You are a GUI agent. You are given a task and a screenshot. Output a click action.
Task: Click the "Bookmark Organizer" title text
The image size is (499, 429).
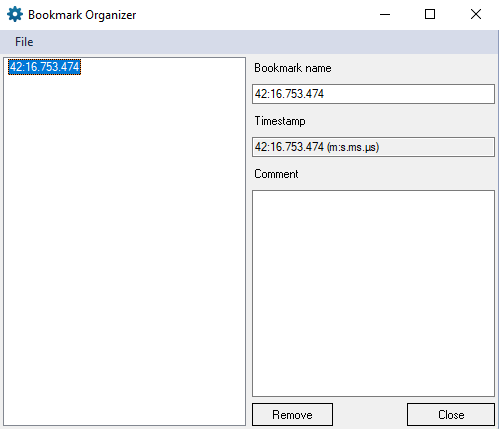click(82, 15)
